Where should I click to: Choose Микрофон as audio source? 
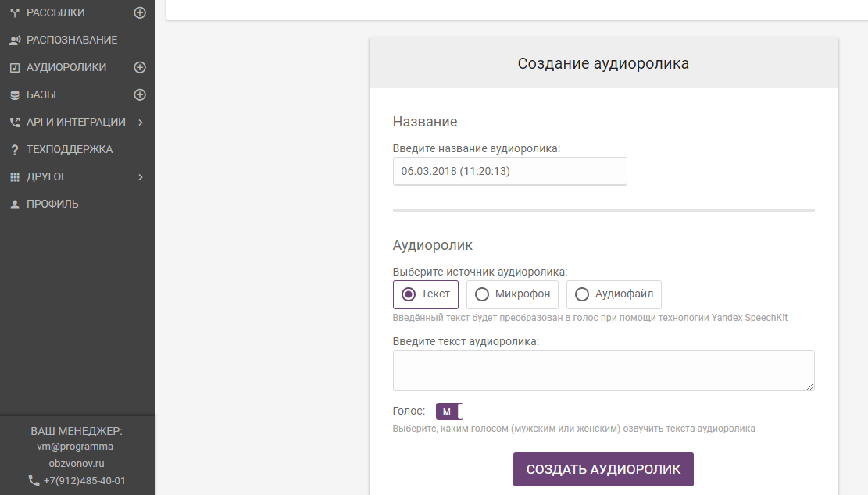pyautogui.click(x=480, y=294)
